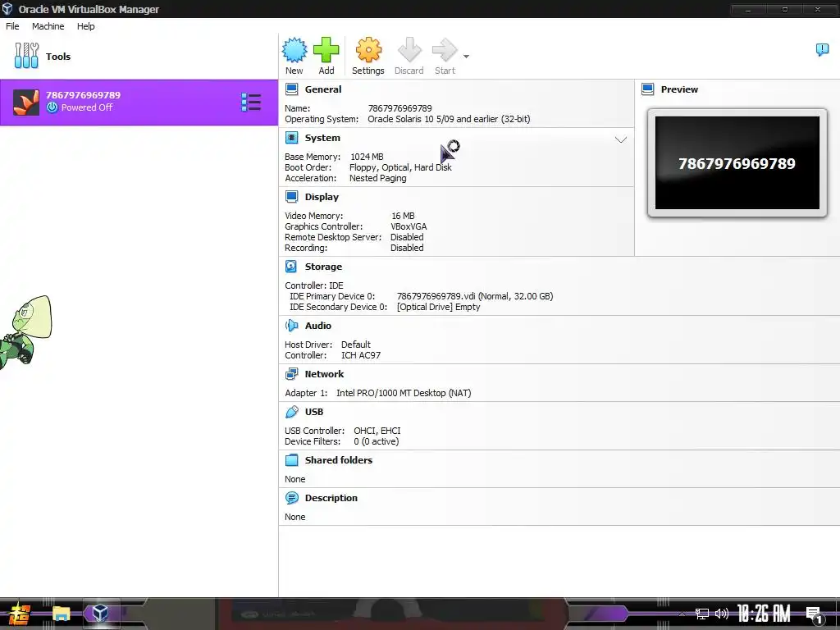
Task: Click the OHCI, EHCI USB controller value
Action: coord(377,431)
